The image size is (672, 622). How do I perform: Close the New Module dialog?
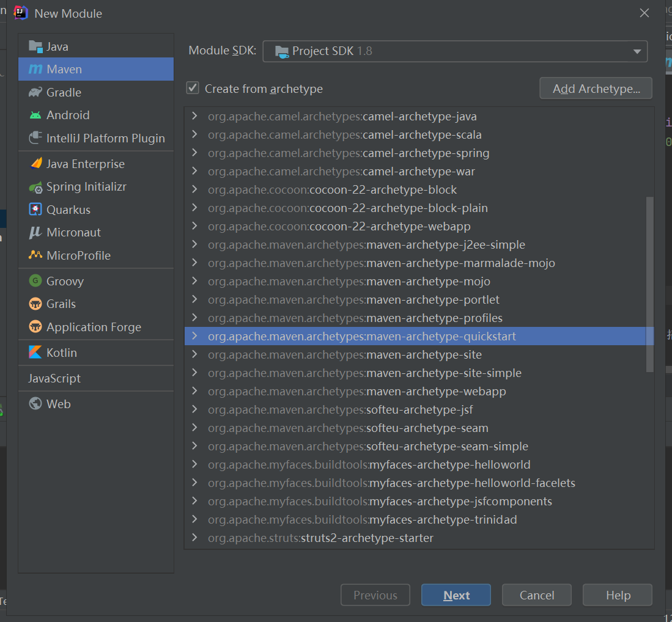click(644, 13)
